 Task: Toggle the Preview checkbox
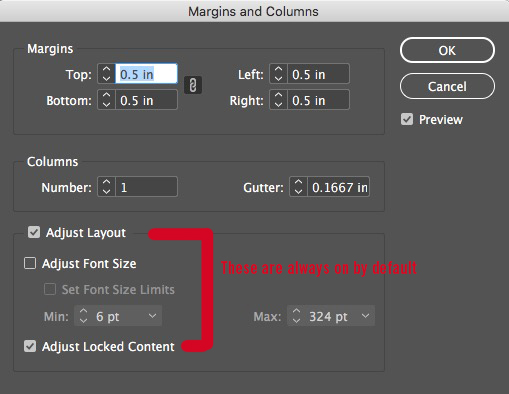[407, 119]
